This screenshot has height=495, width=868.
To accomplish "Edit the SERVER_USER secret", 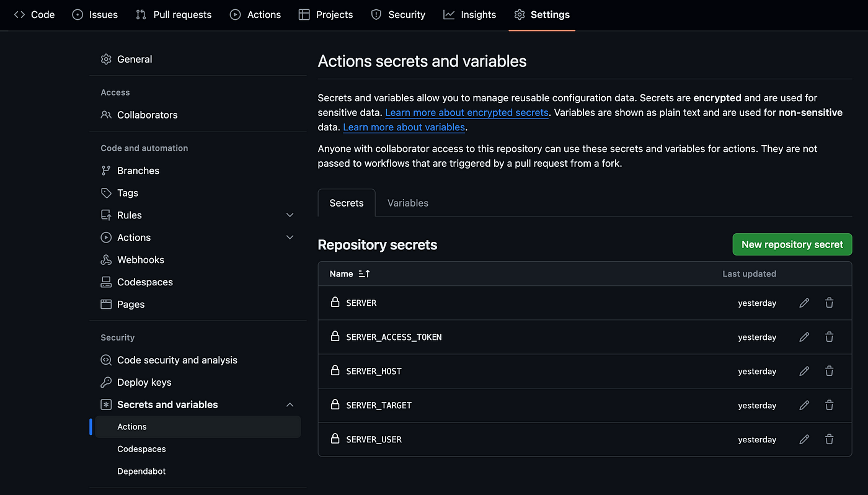I will pos(804,439).
